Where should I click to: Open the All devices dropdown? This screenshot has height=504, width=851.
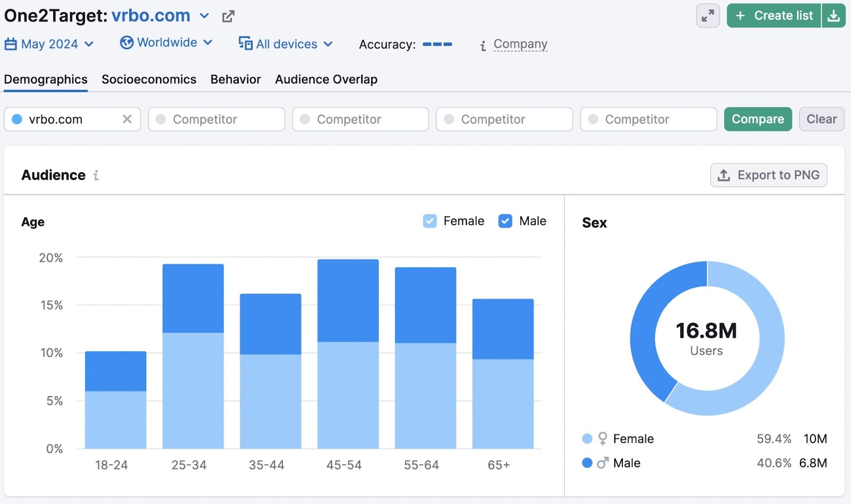click(286, 44)
